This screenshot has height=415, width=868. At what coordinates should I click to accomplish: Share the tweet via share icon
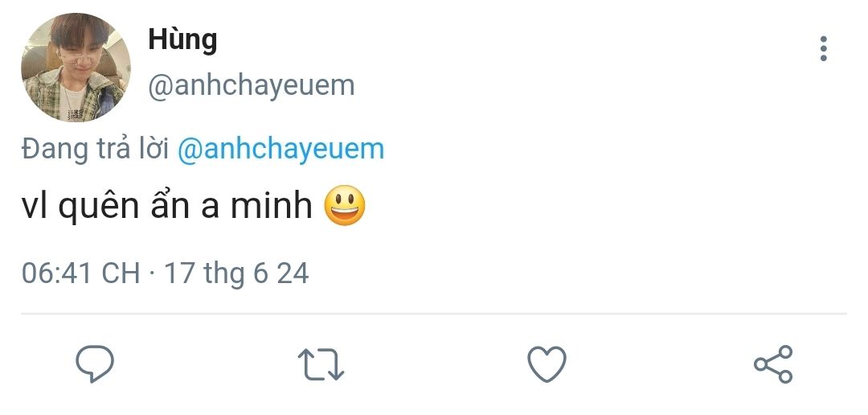click(773, 364)
